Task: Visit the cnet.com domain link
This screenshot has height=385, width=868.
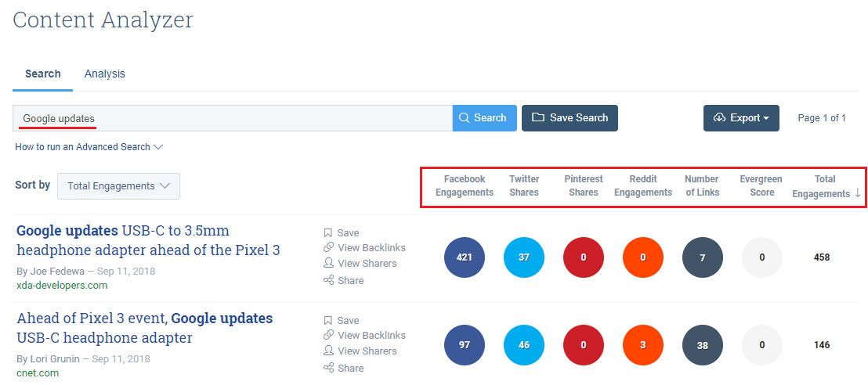Action: (x=38, y=372)
